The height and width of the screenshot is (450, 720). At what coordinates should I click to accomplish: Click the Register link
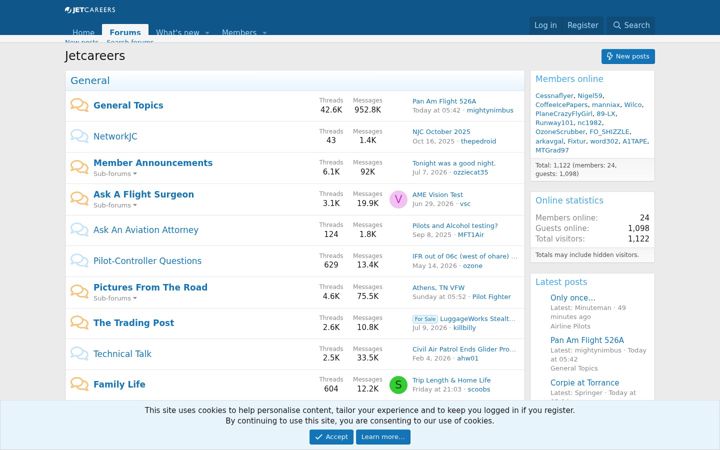582,25
